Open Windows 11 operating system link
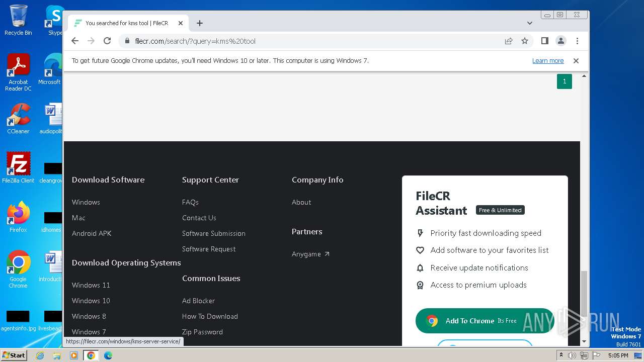The height and width of the screenshot is (362, 644). [91, 285]
